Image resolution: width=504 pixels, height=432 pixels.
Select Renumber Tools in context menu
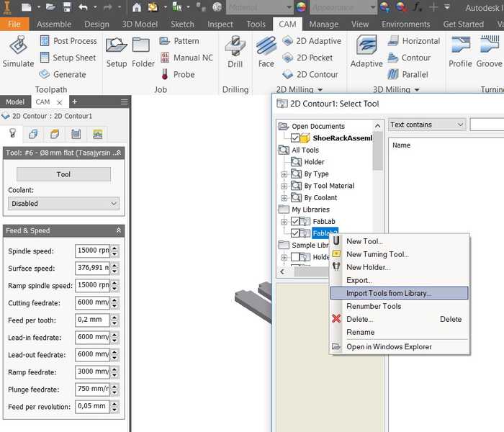[x=399, y=306]
